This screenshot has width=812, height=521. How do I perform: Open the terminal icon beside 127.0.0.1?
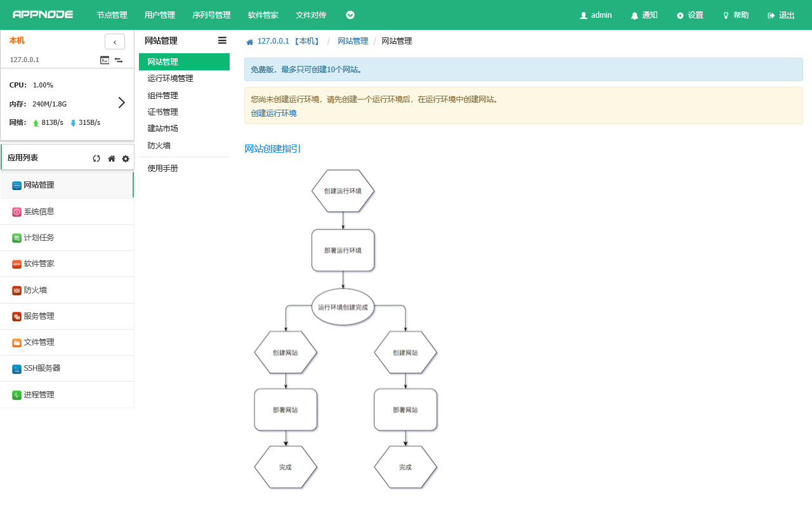coord(105,60)
